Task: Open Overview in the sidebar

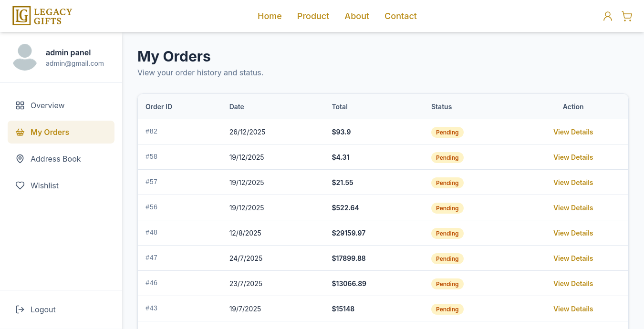Action: (61, 105)
